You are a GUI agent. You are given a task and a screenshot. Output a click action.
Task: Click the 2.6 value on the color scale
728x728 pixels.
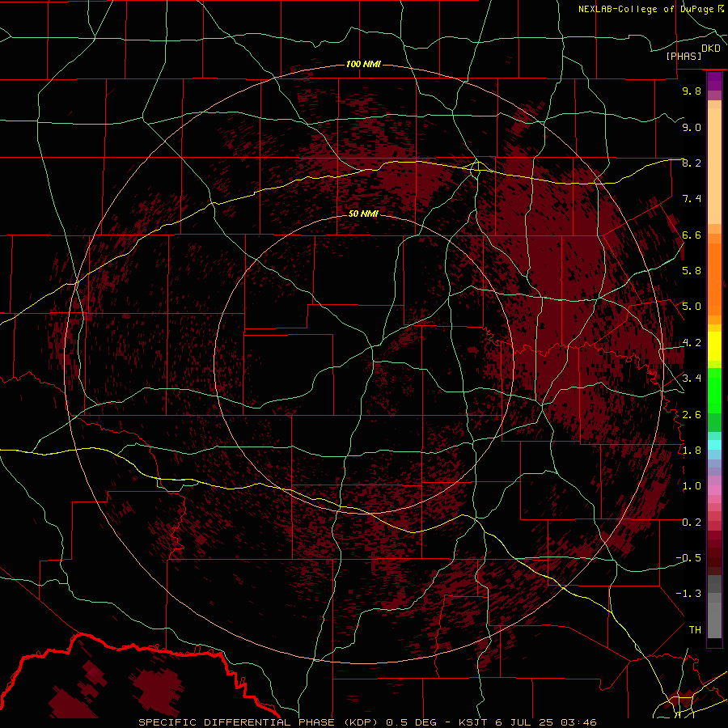(692, 415)
